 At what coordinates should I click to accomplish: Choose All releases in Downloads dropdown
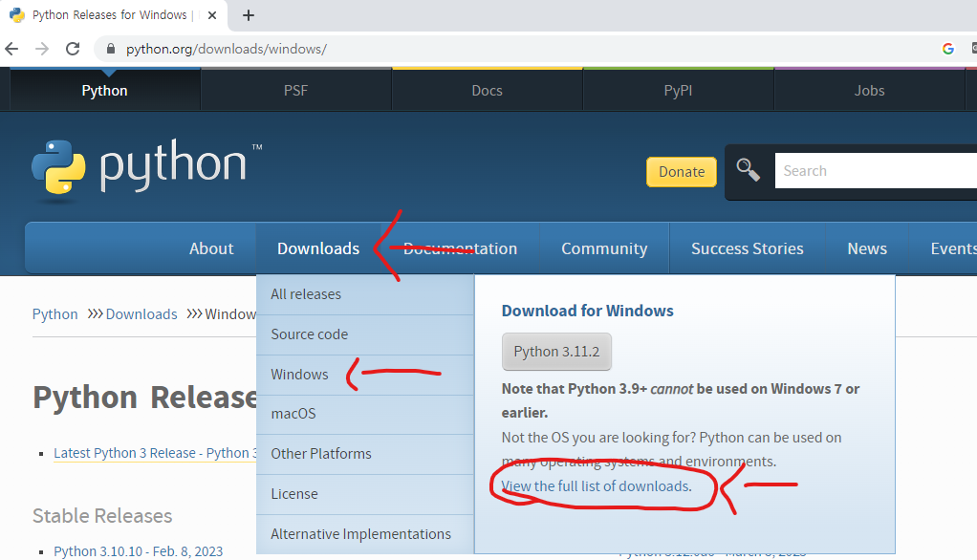365,294
